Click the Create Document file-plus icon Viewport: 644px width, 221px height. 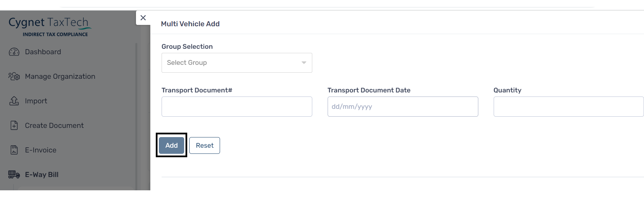(x=14, y=126)
